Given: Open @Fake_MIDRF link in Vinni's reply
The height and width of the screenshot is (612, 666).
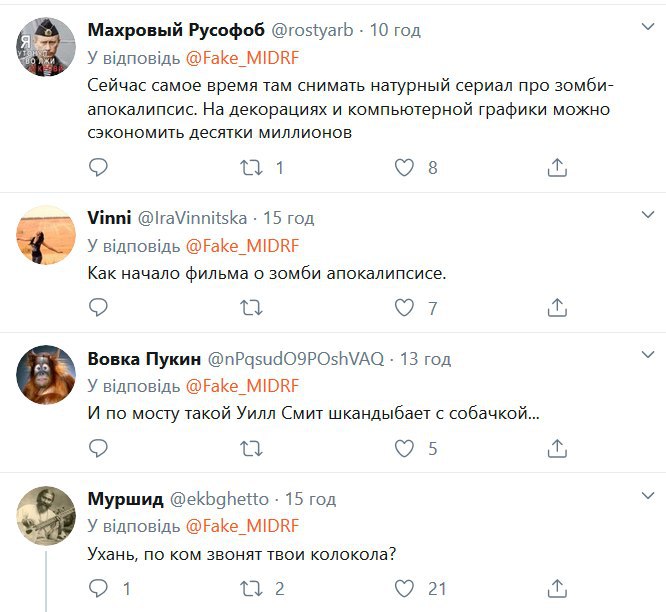Looking at the screenshot, I should point(243,246).
